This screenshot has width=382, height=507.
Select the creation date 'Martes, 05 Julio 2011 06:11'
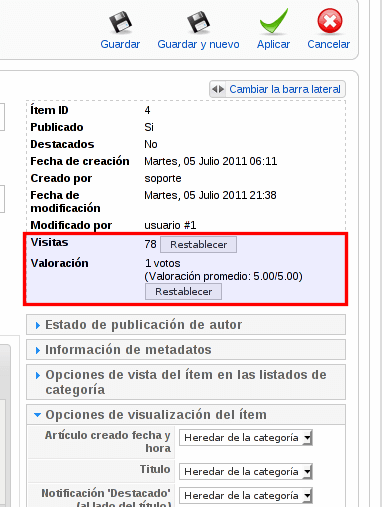211,161
